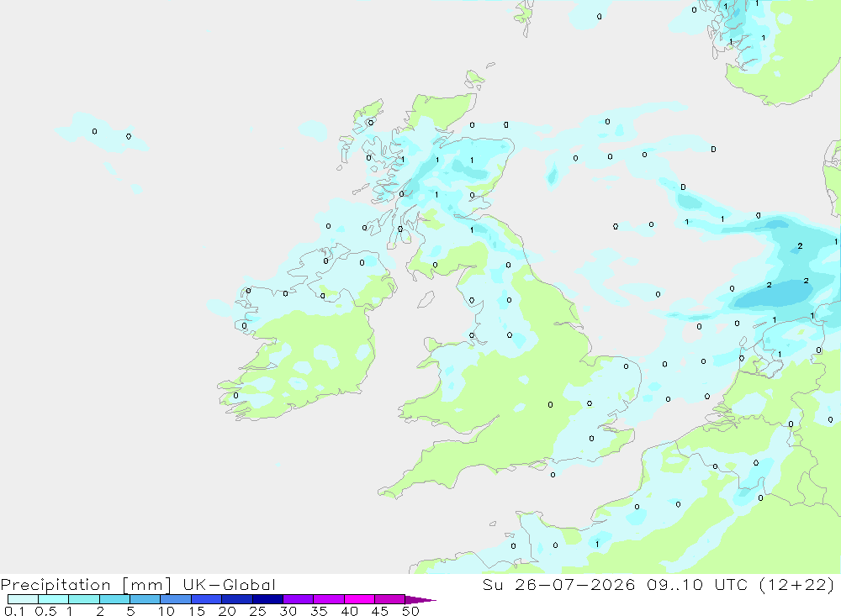Click the "(12+22)" forecast run text

[x=797, y=585]
